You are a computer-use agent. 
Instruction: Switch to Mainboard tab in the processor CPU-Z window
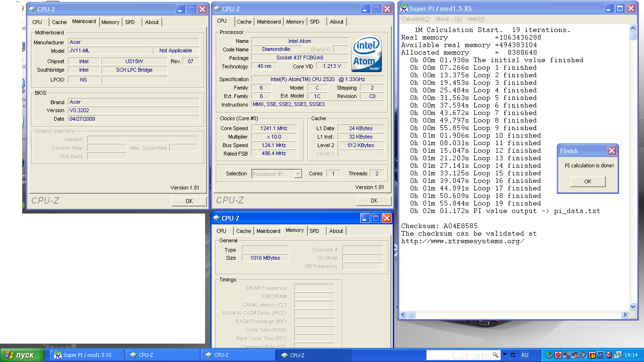(269, 22)
